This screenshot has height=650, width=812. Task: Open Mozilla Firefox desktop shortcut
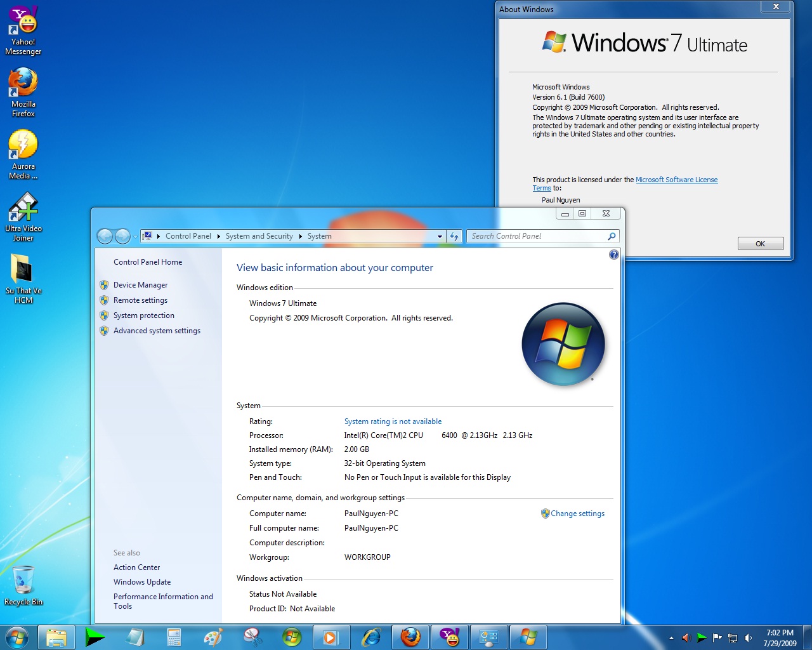click(x=23, y=93)
